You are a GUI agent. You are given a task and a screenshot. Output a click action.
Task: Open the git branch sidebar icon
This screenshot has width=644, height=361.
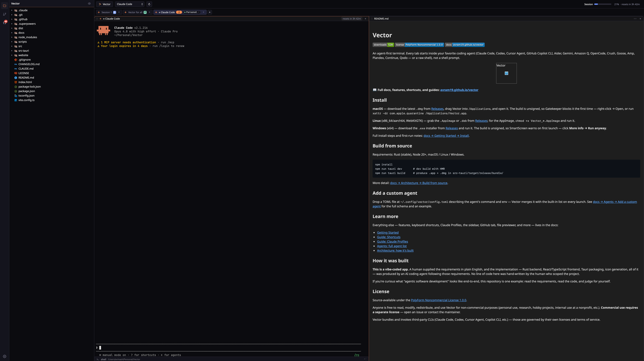pyautogui.click(x=4, y=14)
